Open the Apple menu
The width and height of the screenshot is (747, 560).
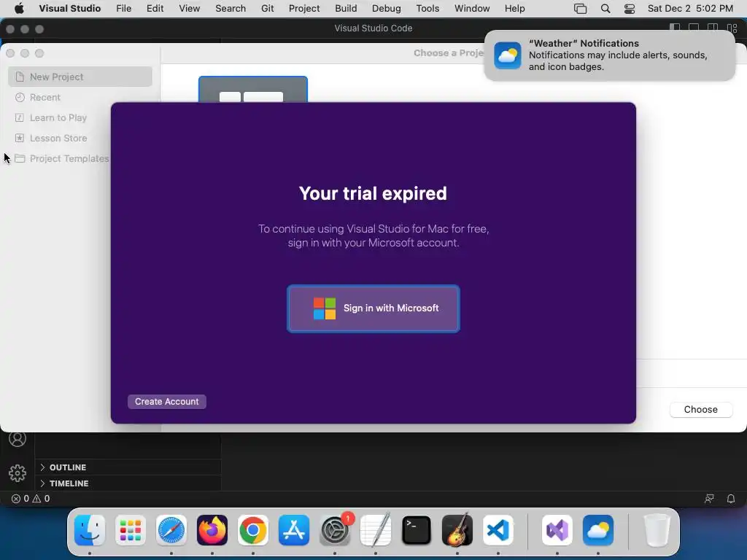coord(19,9)
